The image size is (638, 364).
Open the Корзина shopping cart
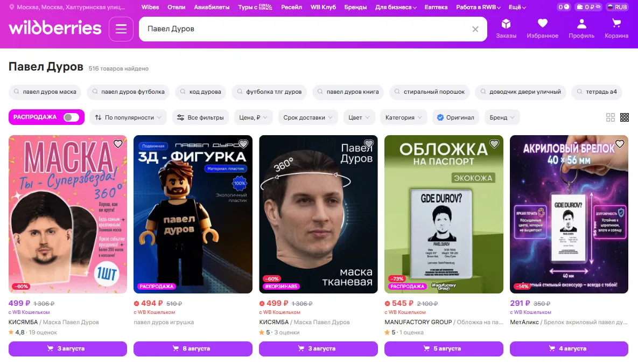(x=616, y=29)
